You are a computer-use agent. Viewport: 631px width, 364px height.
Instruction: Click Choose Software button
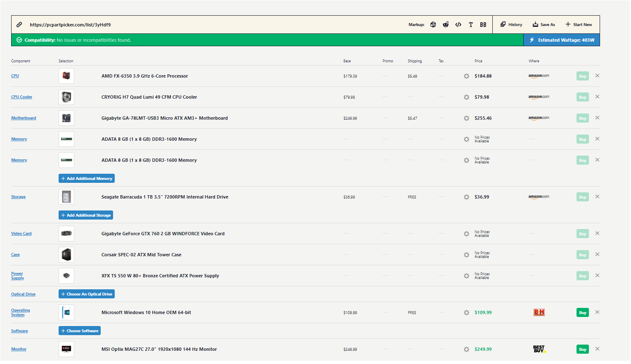[x=80, y=331]
